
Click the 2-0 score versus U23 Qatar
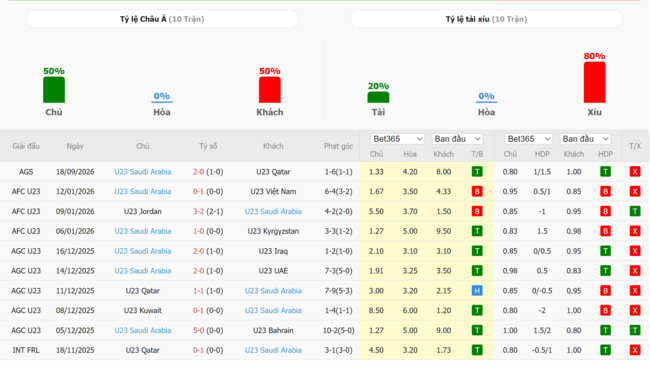click(x=199, y=172)
